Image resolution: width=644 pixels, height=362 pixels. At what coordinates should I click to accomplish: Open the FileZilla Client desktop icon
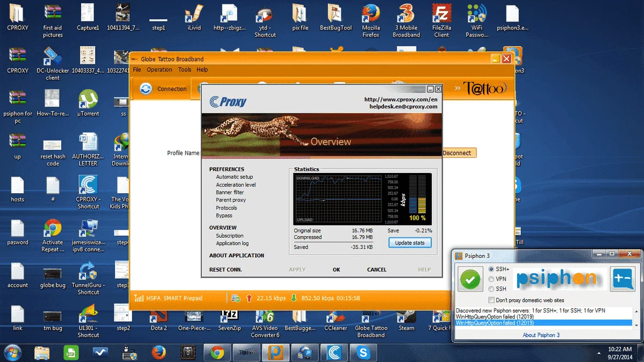click(x=441, y=20)
